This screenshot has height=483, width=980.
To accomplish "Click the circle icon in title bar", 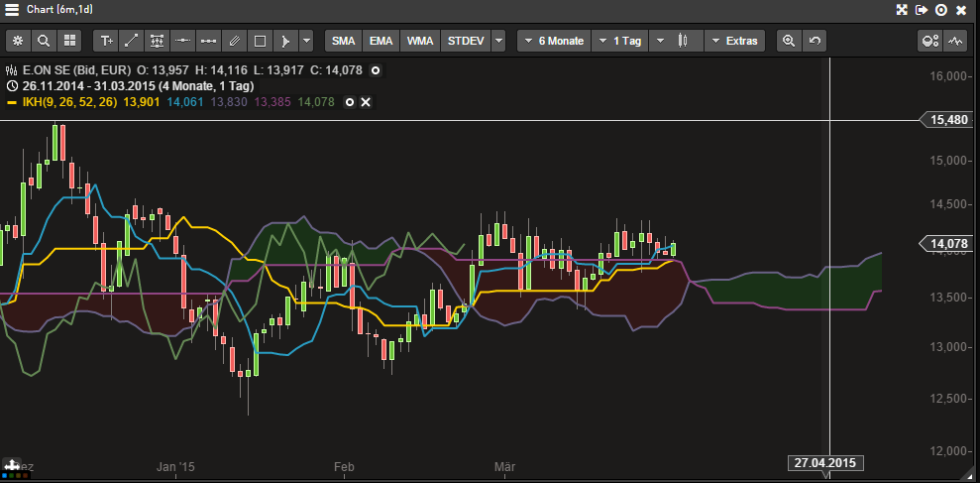I will tap(941, 9).
